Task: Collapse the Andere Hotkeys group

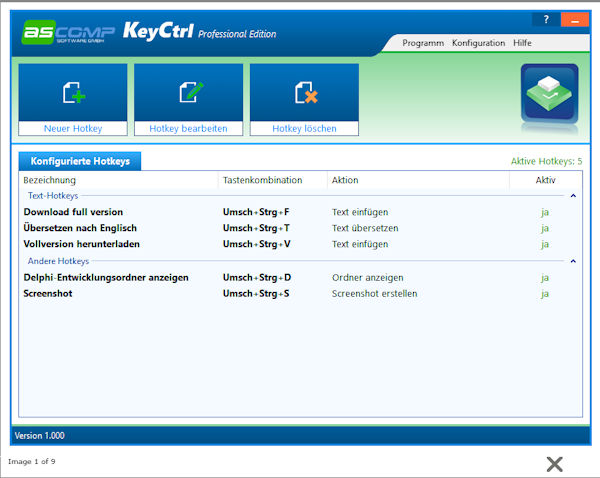Action: pyautogui.click(x=573, y=261)
